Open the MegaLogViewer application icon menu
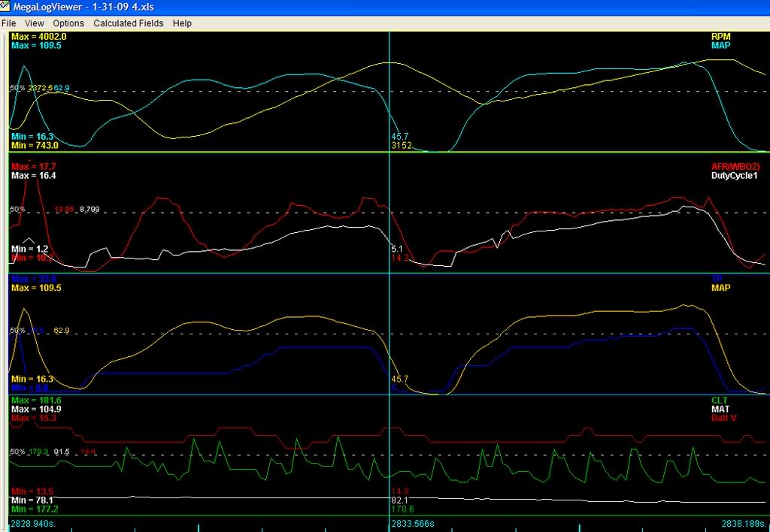770x532 pixels. [6, 7]
